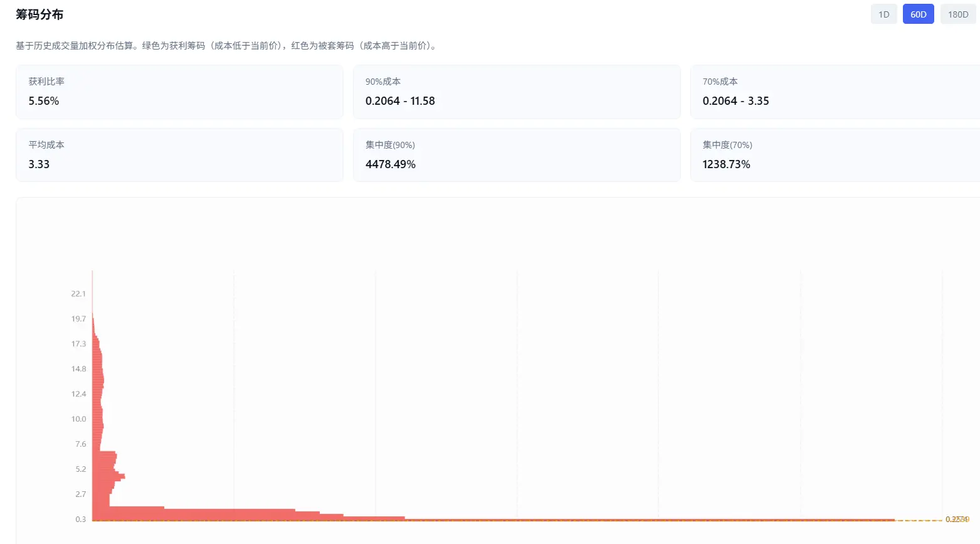980x544 pixels.
Task: Click the 22.1 y-axis label
Action: click(x=78, y=294)
